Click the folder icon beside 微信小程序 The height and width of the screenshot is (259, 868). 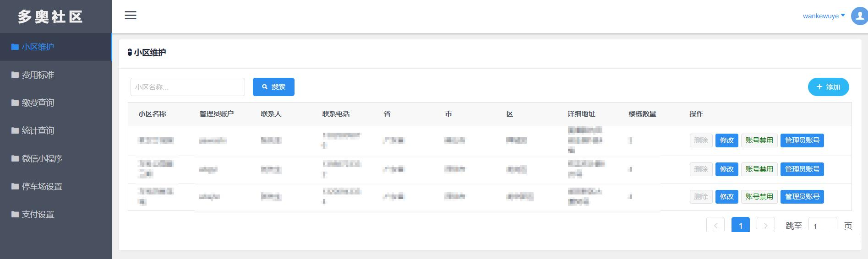coord(15,158)
